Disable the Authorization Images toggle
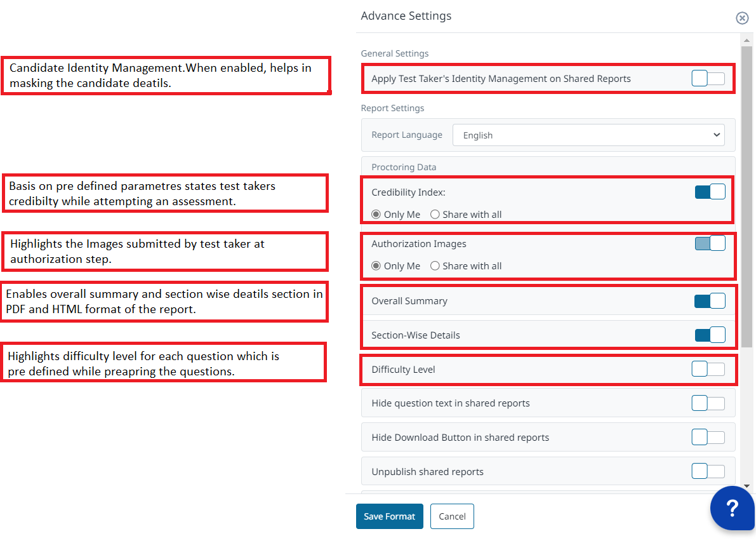Viewport: 756px width, 543px height. (x=710, y=243)
